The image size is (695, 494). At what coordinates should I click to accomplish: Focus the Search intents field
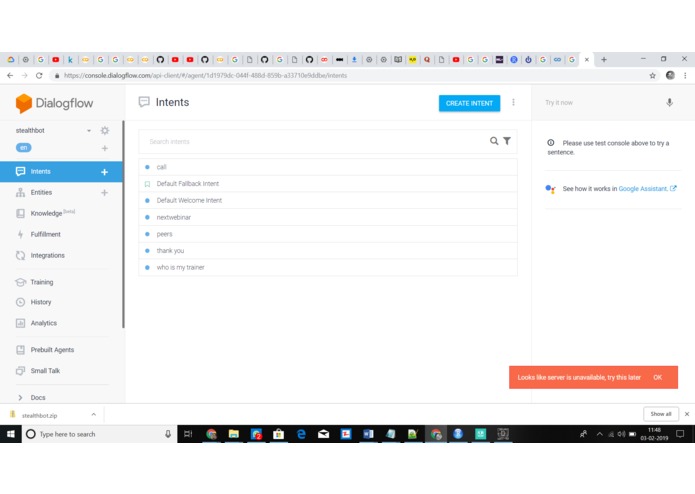pyautogui.click(x=317, y=142)
